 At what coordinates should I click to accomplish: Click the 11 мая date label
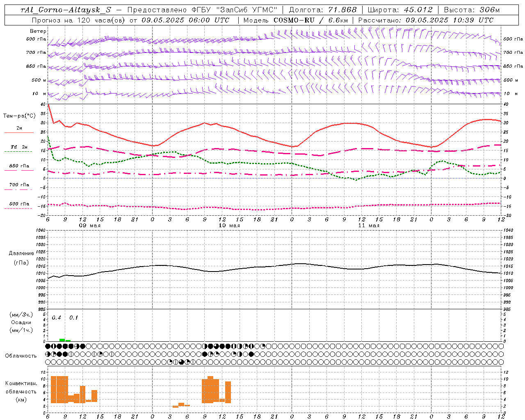click(x=369, y=226)
